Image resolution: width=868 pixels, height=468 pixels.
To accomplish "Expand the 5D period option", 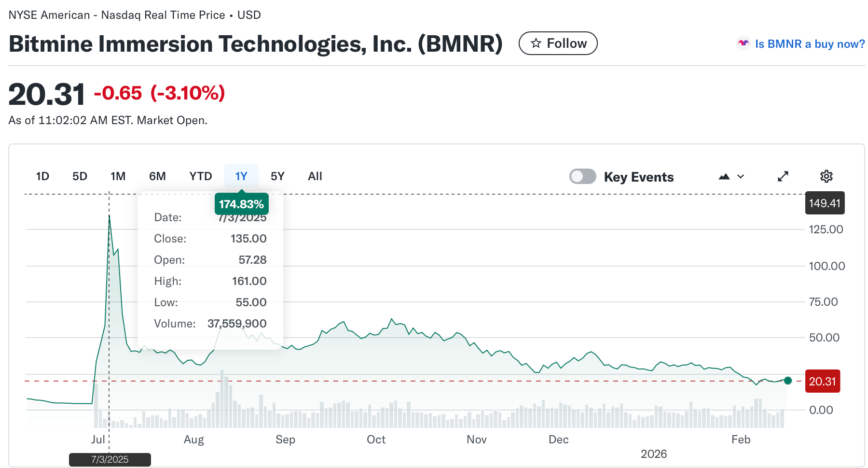I will click(80, 176).
